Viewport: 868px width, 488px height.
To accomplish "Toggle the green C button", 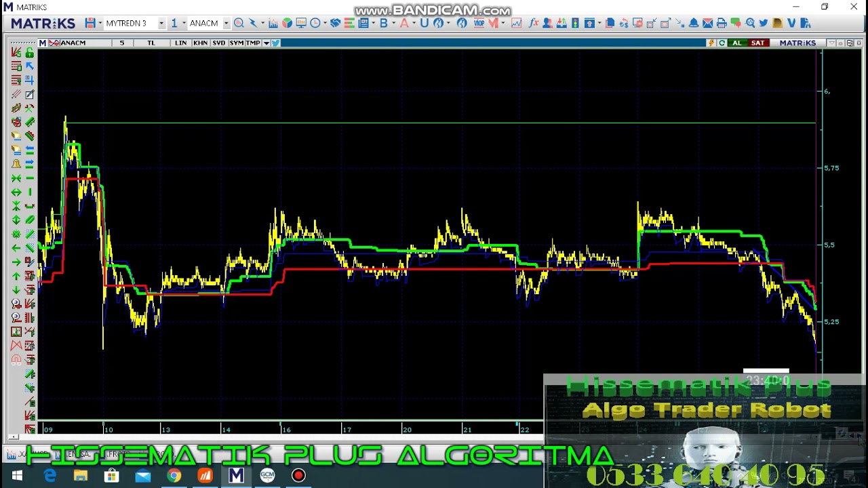I will (x=722, y=43).
